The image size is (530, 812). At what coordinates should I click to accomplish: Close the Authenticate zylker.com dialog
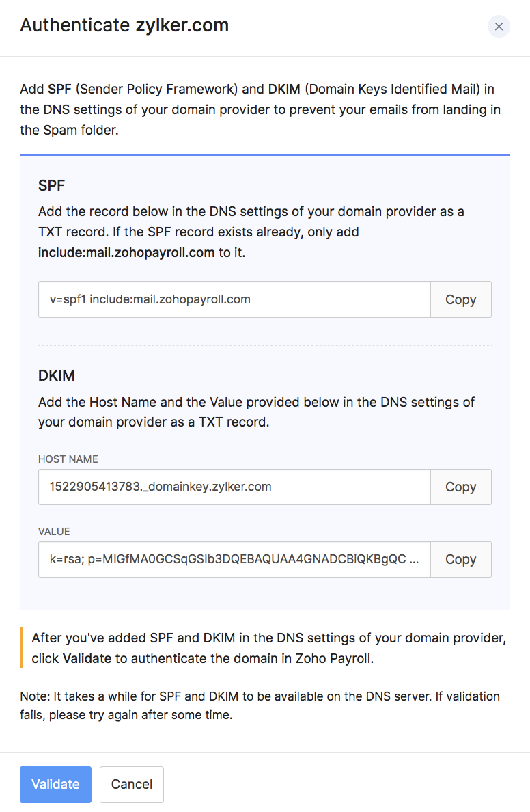pos(499,27)
